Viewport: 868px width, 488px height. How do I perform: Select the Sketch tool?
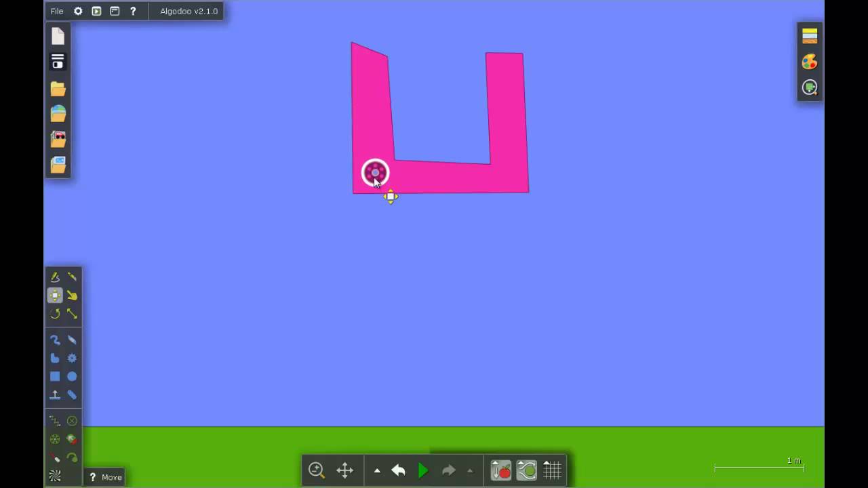click(55, 277)
